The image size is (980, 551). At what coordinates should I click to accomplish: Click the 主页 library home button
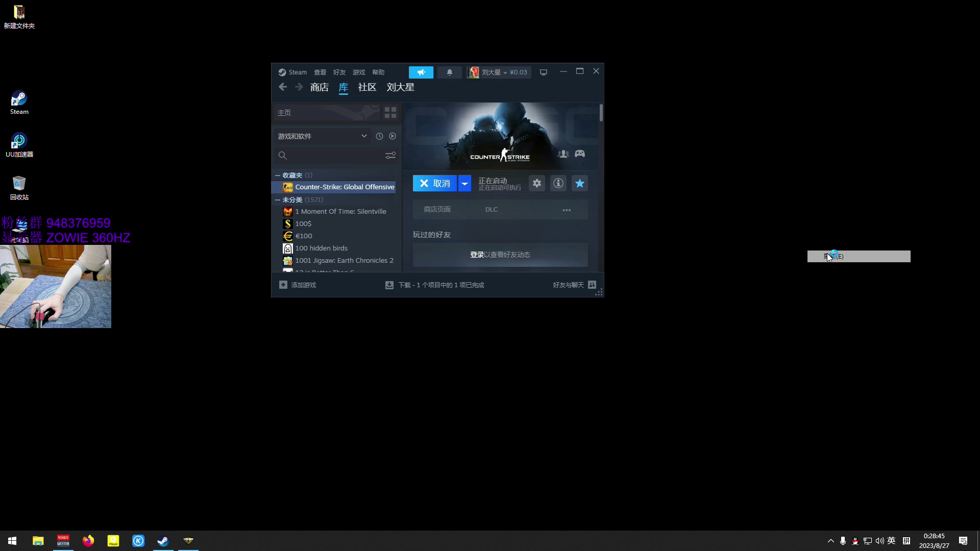coord(327,113)
